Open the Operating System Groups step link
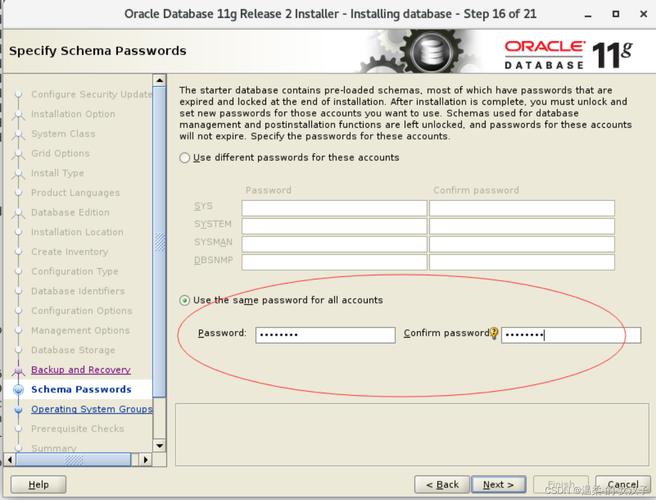Screen dimensions: 656x500 [92, 409]
